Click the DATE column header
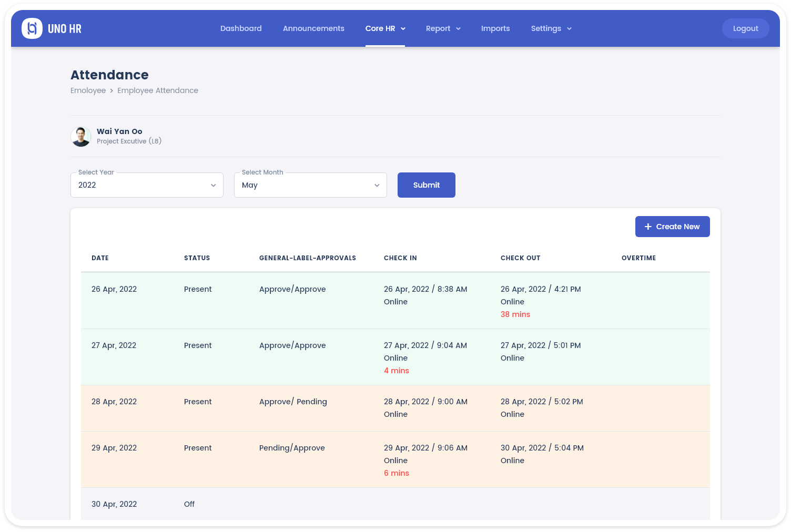791x532 pixels. (x=100, y=258)
